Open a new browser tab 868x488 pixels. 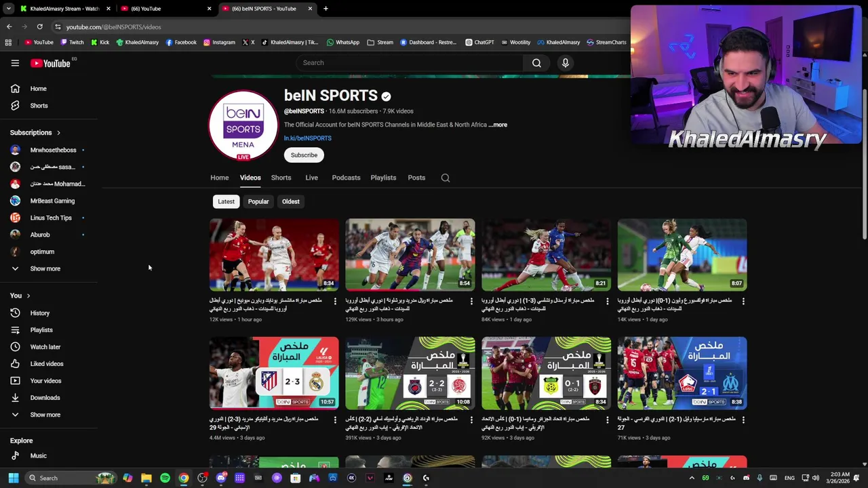325,9
